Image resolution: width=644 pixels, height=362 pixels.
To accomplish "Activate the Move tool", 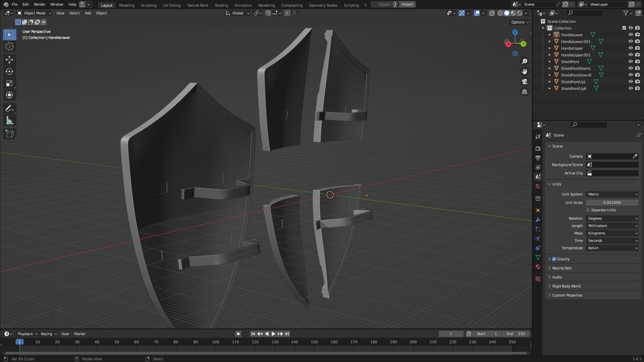I will coord(9,60).
